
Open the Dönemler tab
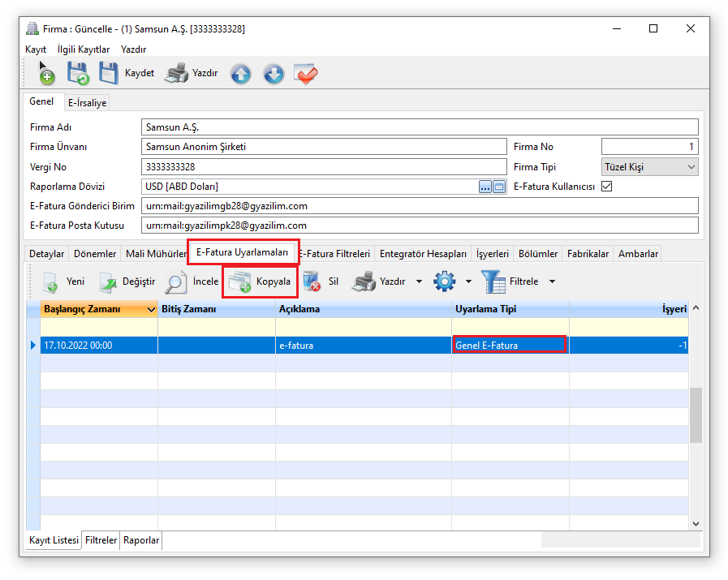pos(95,254)
